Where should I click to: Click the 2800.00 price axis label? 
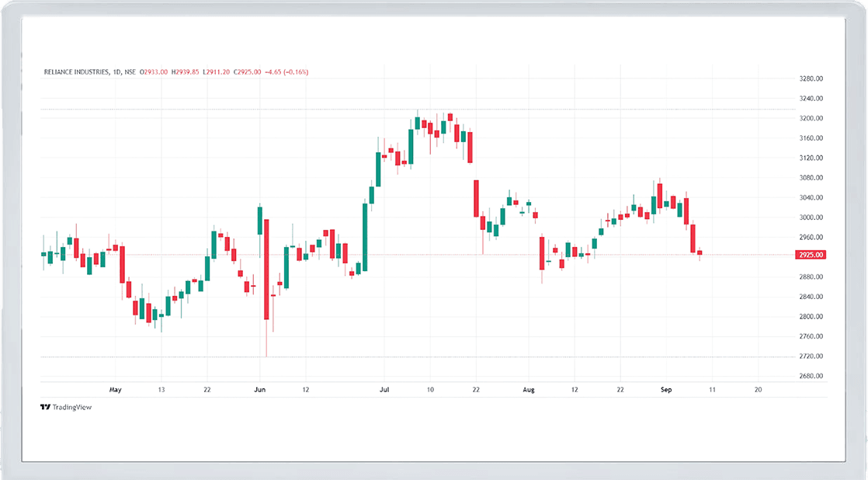coord(810,317)
